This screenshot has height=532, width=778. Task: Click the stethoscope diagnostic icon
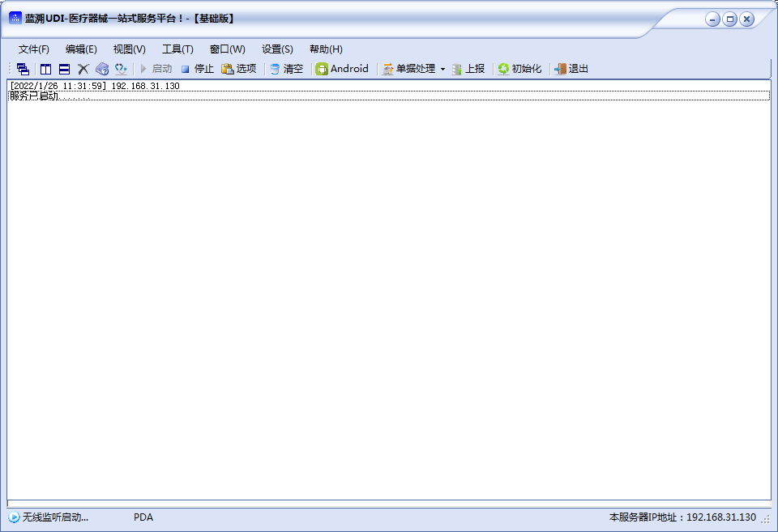click(121, 69)
